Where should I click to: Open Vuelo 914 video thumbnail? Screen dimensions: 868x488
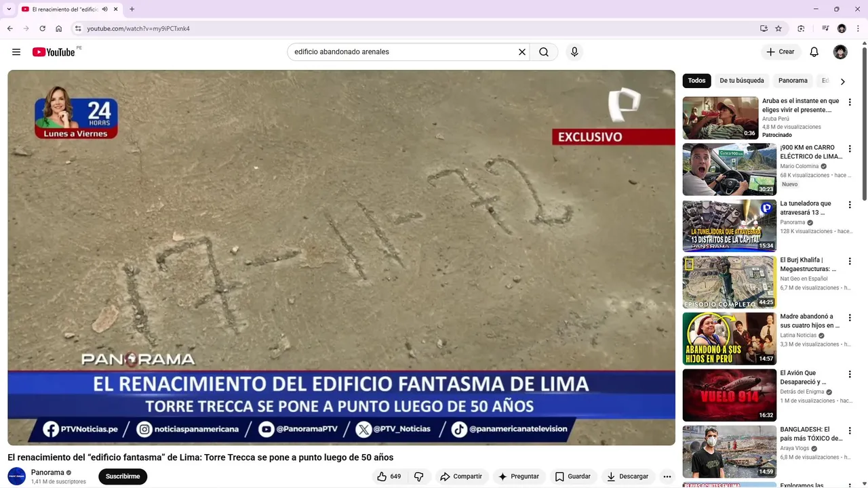pos(729,395)
